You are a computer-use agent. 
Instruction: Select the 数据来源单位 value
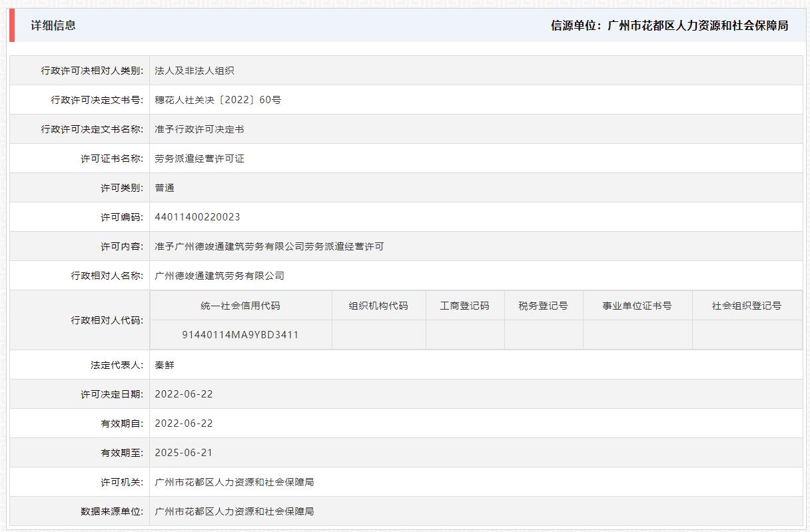click(x=234, y=511)
